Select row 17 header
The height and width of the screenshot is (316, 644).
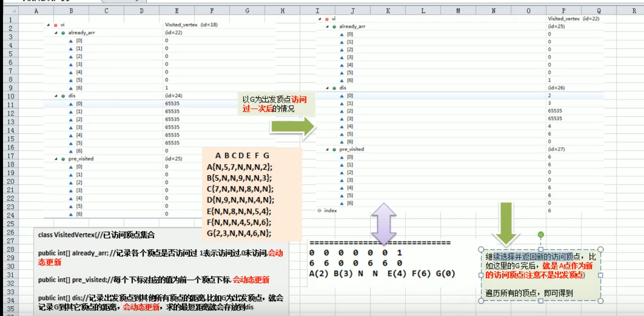click(x=10, y=156)
